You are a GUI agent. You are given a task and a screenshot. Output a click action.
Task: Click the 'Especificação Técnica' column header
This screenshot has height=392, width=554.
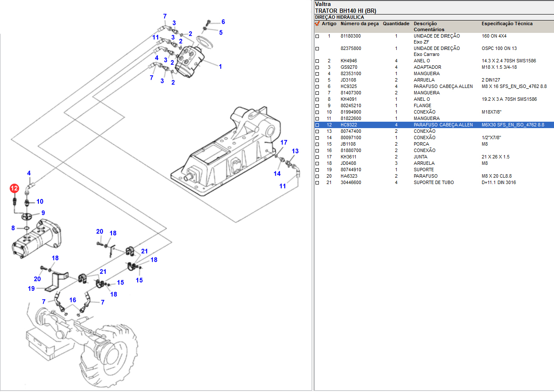click(507, 24)
